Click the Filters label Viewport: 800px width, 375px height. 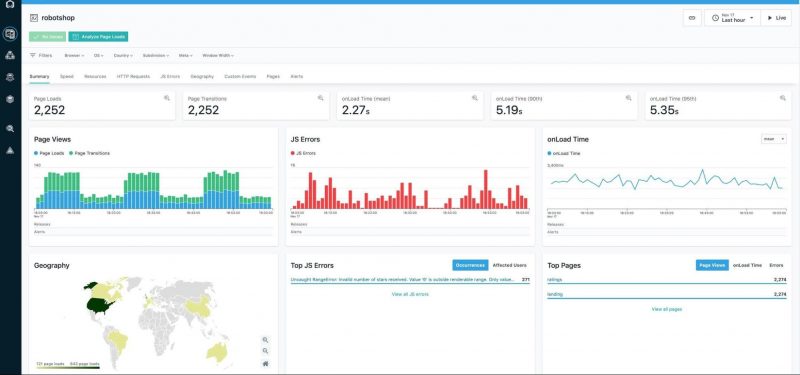click(x=45, y=55)
